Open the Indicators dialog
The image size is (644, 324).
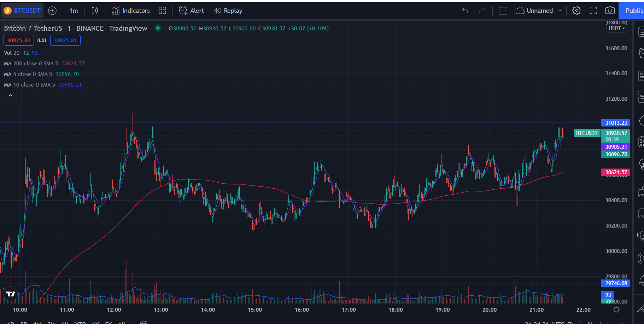click(x=131, y=11)
